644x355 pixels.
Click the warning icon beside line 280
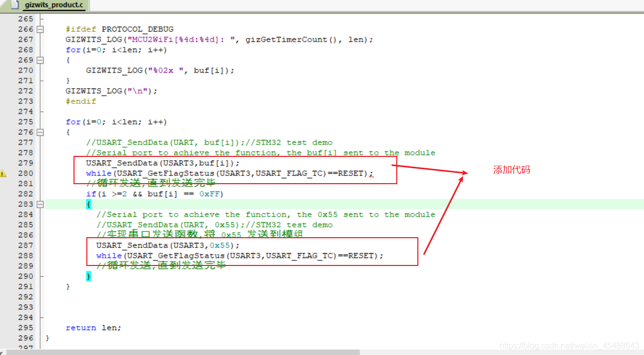(x=4, y=173)
